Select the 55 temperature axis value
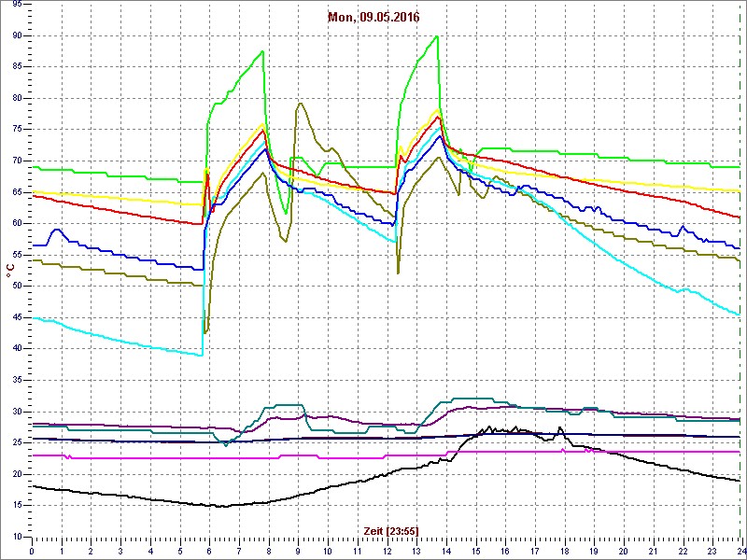Viewport: 747px width, 560px height. pyautogui.click(x=16, y=255)
